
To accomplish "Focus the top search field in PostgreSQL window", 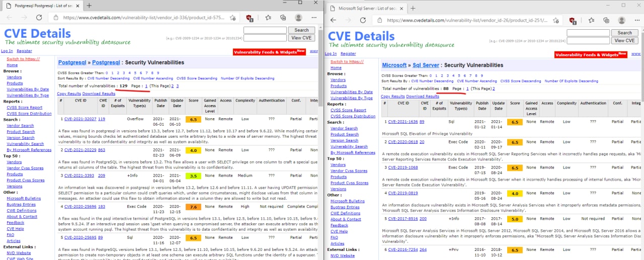I will pos(265,30).
